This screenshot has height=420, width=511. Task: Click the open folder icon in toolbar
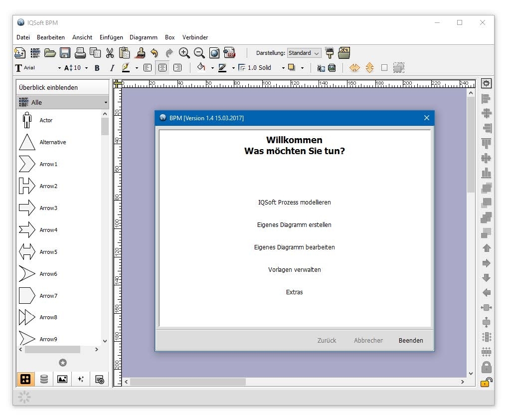pos(50,53)
